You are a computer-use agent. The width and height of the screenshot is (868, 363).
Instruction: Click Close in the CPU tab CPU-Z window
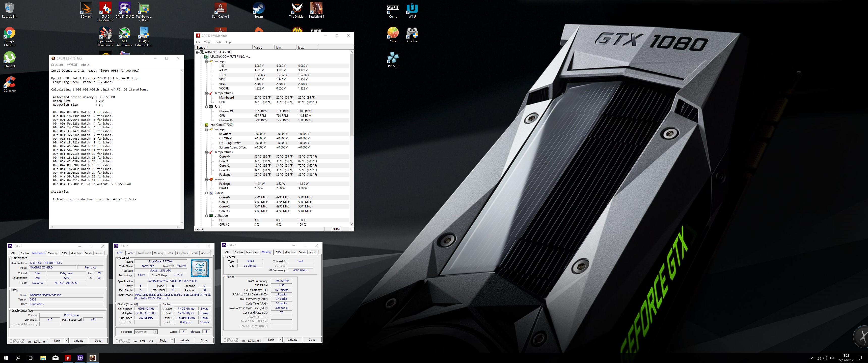pos(204,341)
